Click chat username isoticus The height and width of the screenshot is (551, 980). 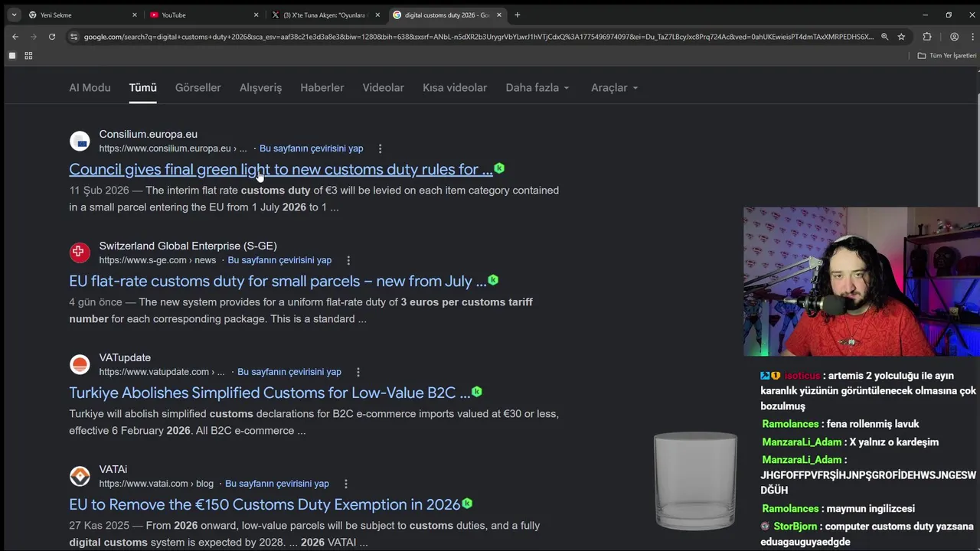pyautogui.click(x=802, y=376)
